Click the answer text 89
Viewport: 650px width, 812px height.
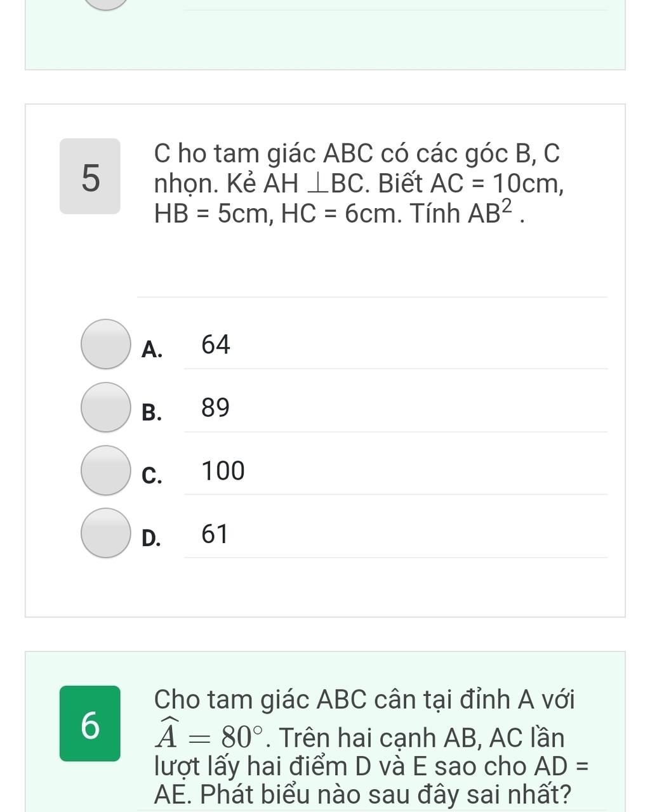216,407
